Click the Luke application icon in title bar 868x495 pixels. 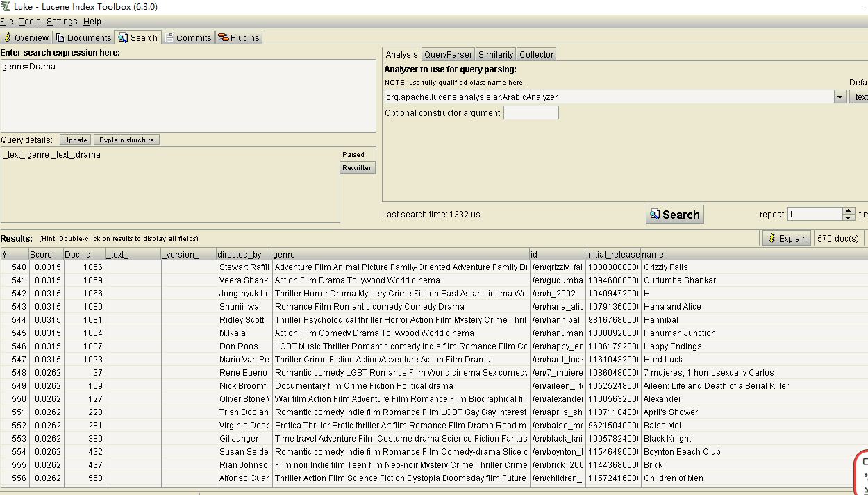pyautogui.click(x=6, y=6)
